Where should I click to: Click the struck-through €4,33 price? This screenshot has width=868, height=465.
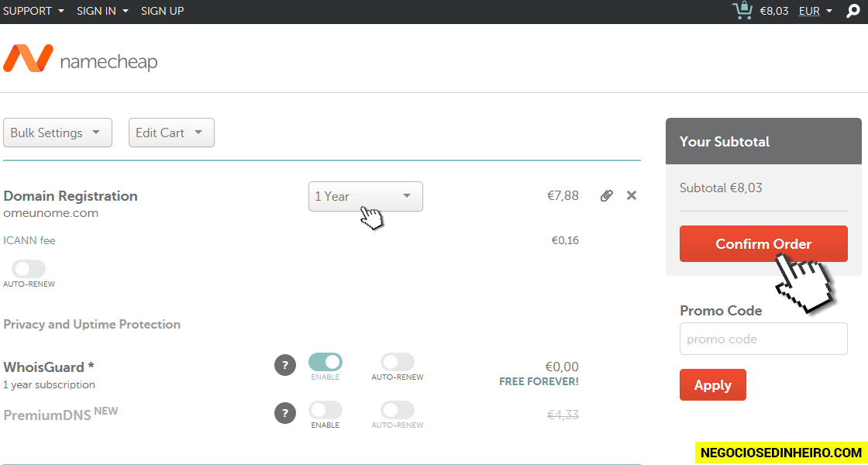click(563, 415)
